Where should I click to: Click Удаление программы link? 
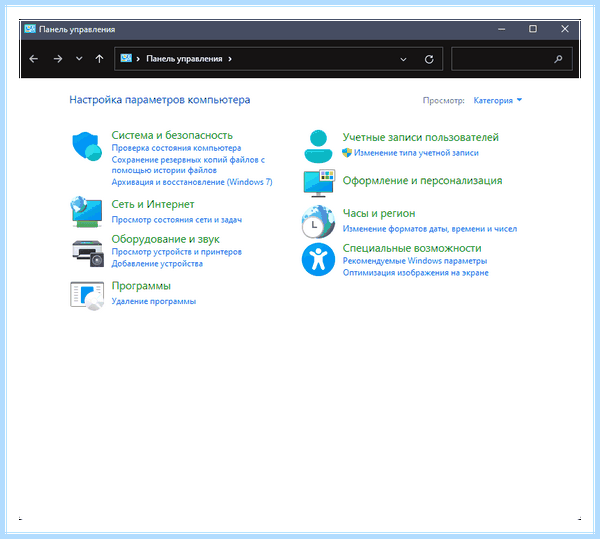tap(153, 301)
